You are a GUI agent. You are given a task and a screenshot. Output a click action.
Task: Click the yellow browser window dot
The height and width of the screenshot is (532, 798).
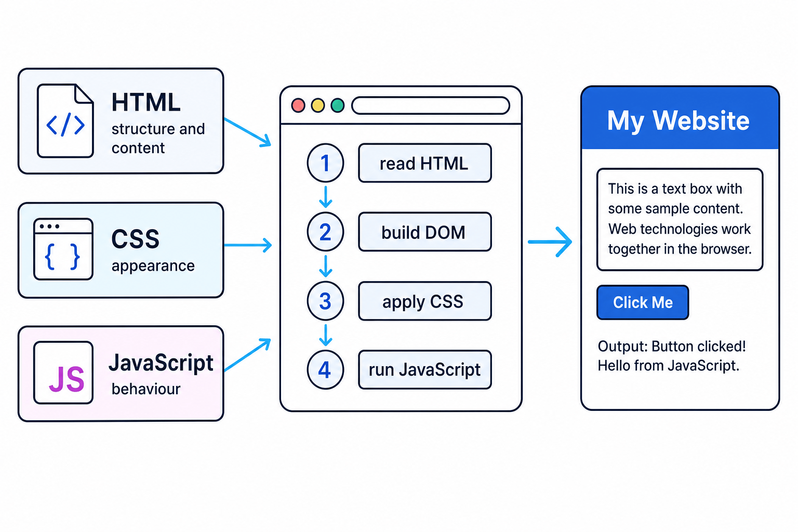coord(318,105)
